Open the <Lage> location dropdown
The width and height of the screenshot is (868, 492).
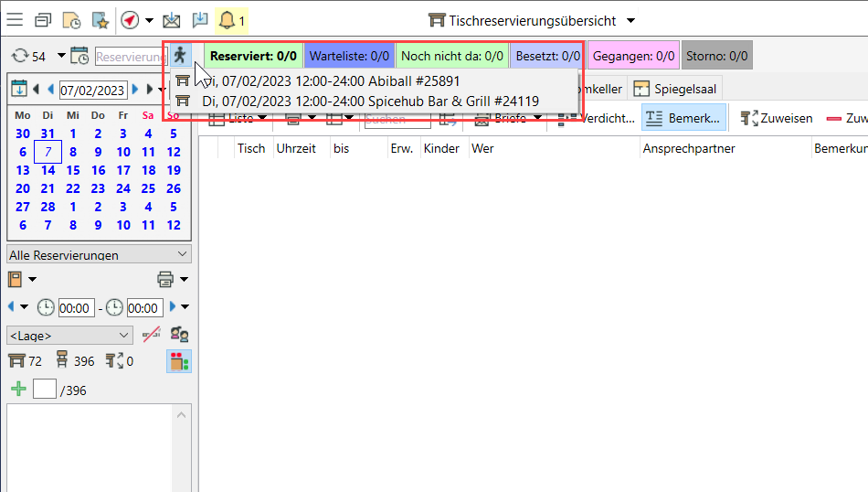[70, 336]
